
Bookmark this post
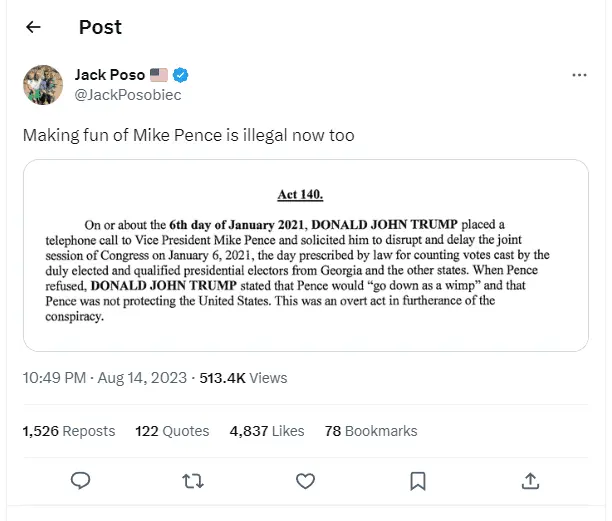click(418, 481)
